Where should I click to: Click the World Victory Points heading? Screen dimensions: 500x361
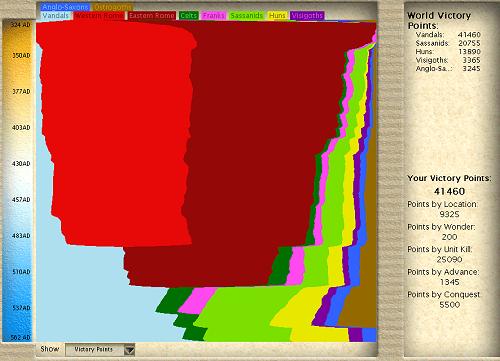439,20
